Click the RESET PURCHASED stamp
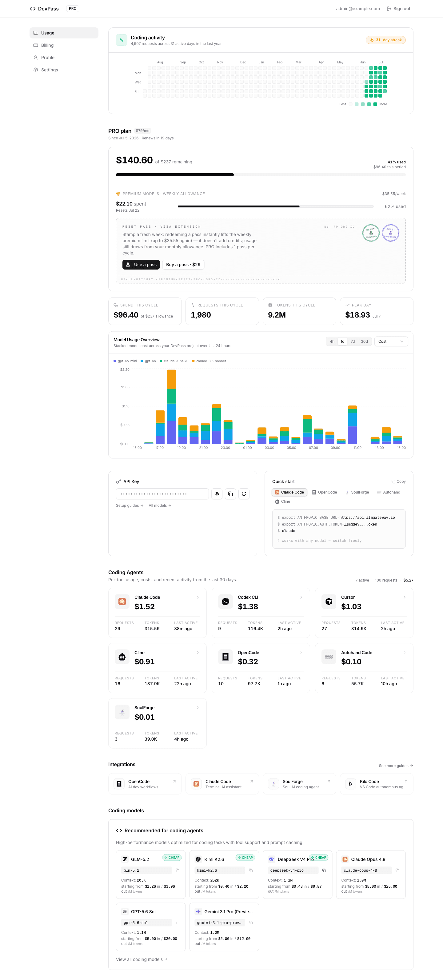The width and height of the screenshot is (443, 980). tap(390, 233)
